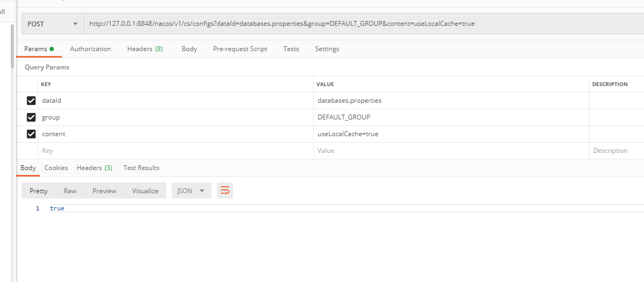Disable the content parameter checkbox

tap(31, 134)
